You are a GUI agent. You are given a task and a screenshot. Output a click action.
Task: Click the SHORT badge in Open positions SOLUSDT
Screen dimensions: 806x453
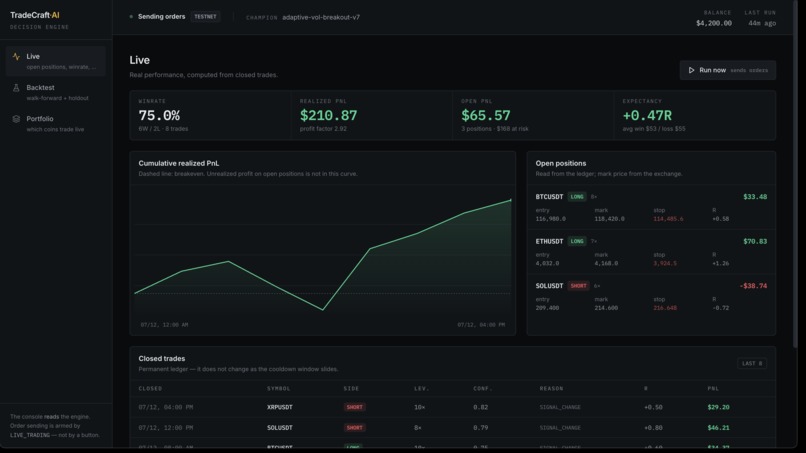tap(578, 286)
